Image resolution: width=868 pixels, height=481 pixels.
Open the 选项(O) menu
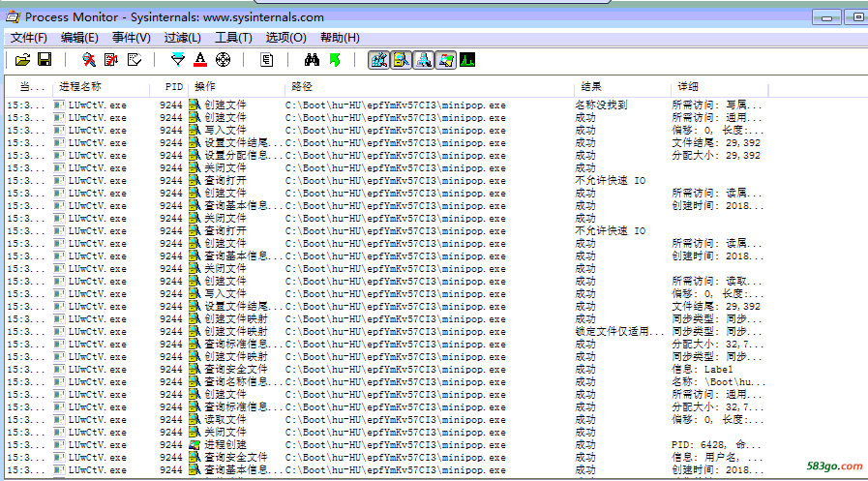pos(285,38)
